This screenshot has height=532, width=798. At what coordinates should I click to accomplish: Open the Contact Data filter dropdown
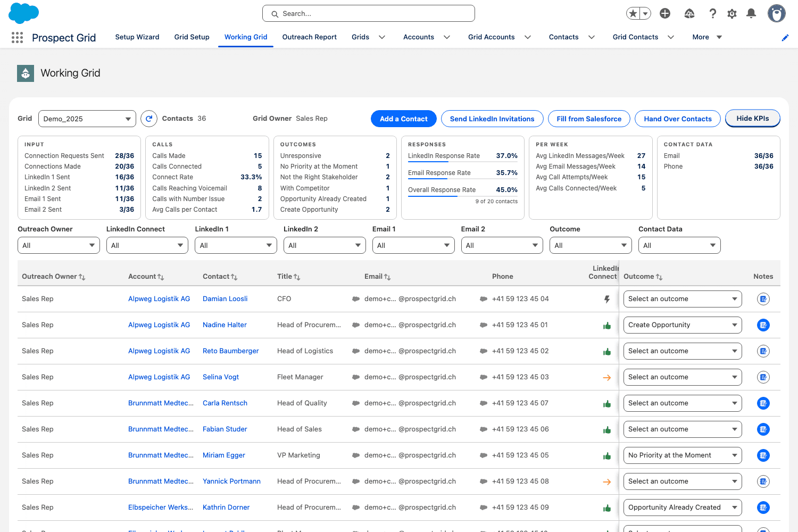point(679,245)
